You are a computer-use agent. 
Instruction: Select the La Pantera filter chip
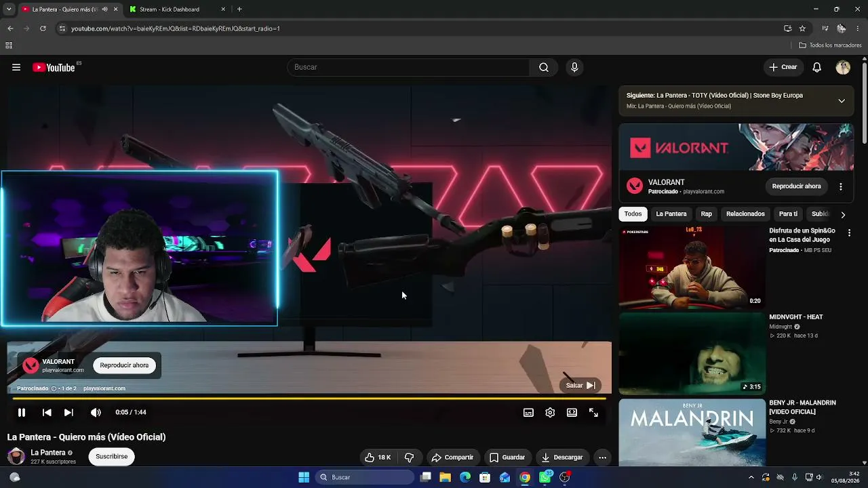coord(671,214)
